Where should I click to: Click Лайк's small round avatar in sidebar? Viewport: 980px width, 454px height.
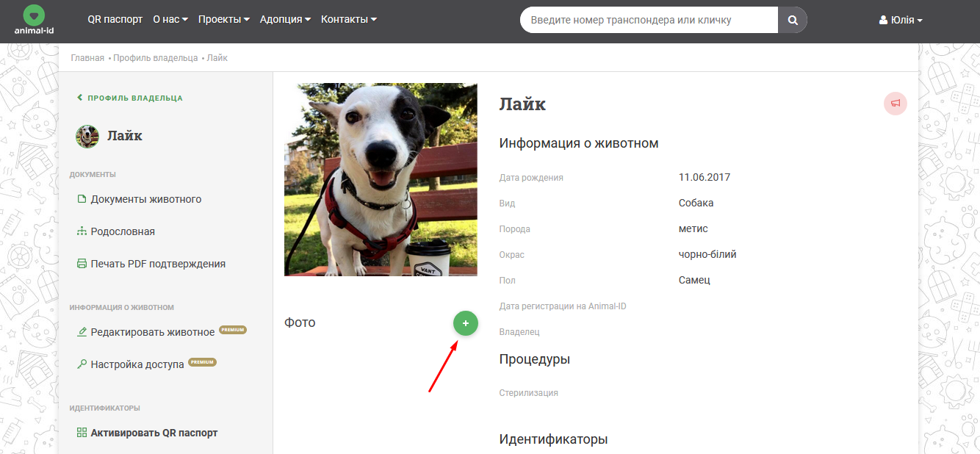[87, 136]
